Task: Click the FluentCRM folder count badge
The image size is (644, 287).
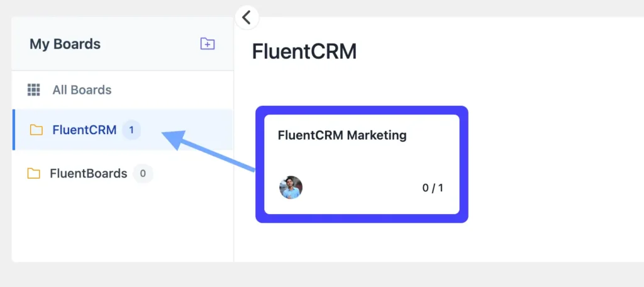Action: tap(131, 130)
